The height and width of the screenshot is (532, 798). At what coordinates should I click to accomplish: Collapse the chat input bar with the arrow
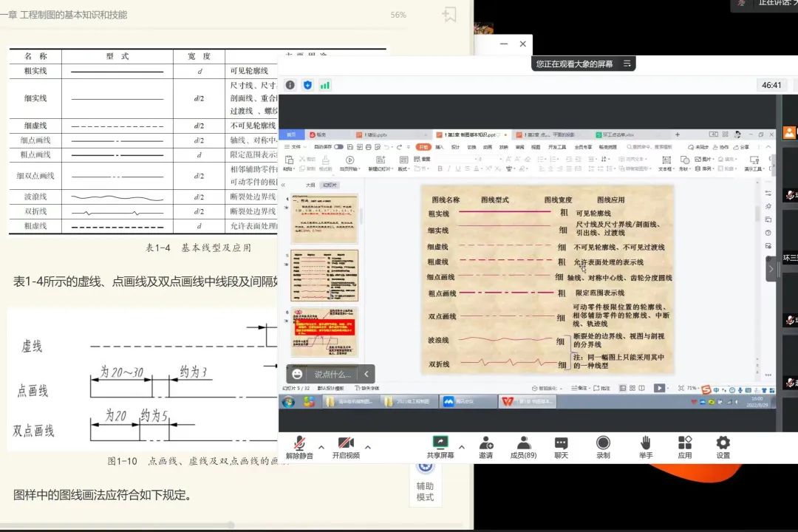click(367, 375)
